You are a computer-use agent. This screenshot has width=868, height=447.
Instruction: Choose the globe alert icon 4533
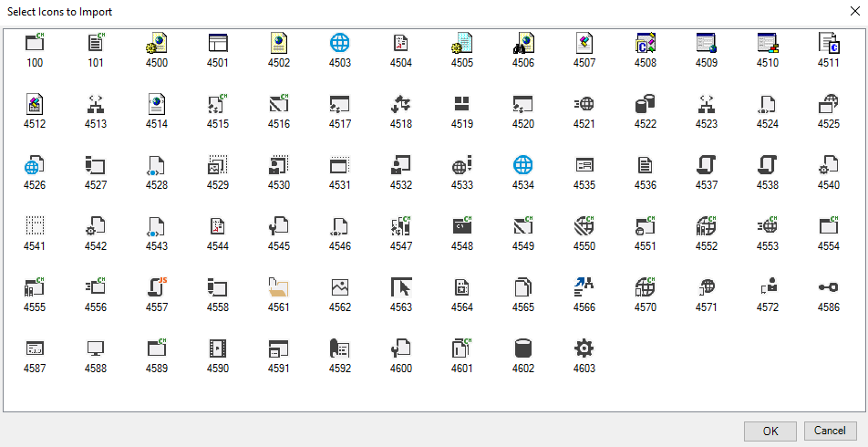point(462,164)
